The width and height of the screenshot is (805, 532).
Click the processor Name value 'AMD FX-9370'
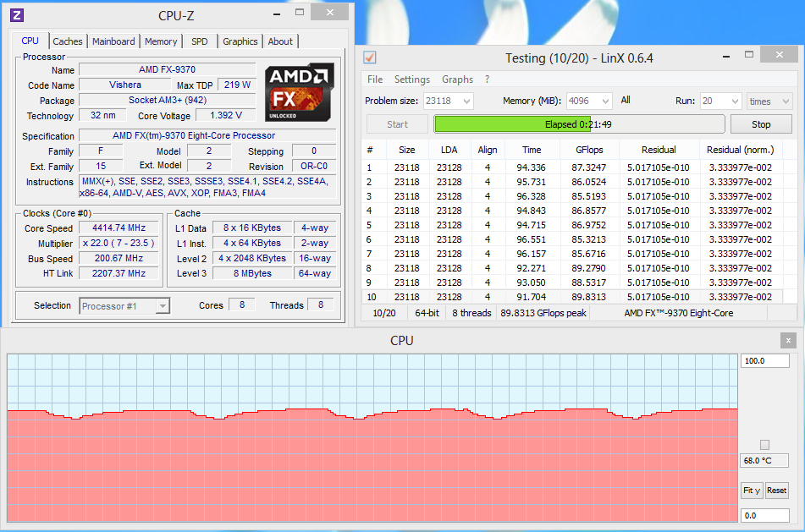point(168,69)
